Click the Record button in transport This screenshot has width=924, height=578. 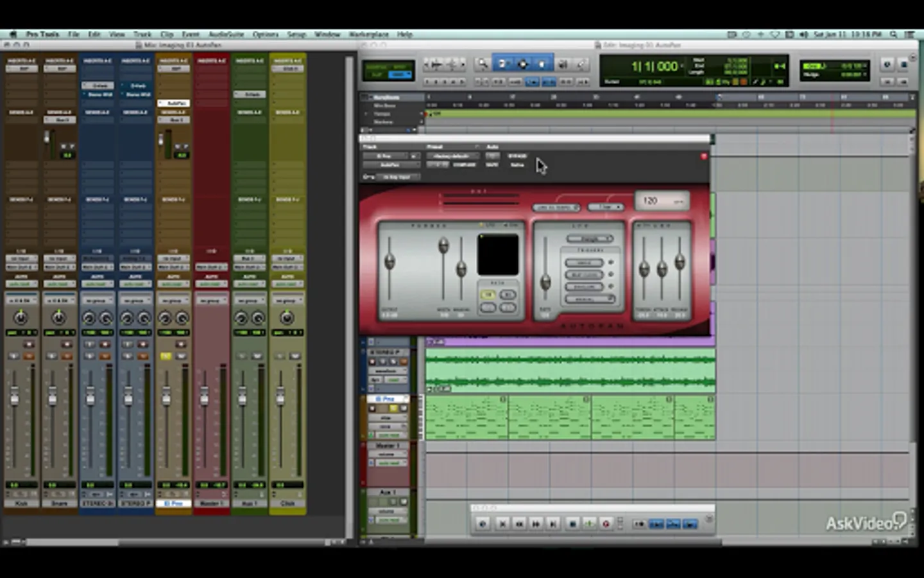click(606, 524)
